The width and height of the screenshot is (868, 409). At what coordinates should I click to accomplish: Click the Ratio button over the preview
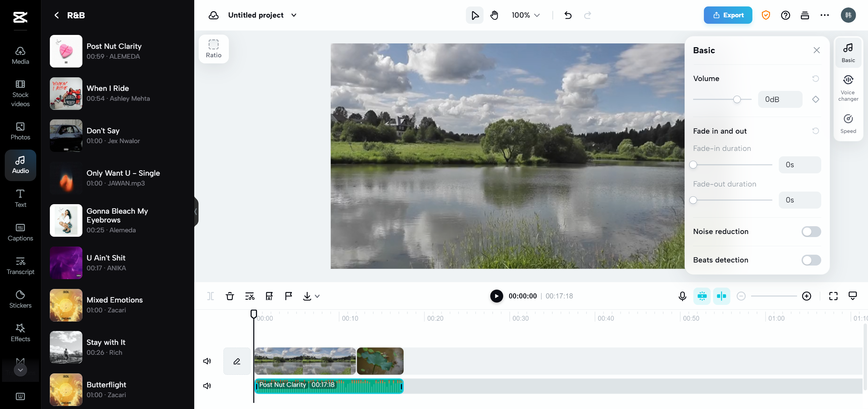click(x=214, y=48)
